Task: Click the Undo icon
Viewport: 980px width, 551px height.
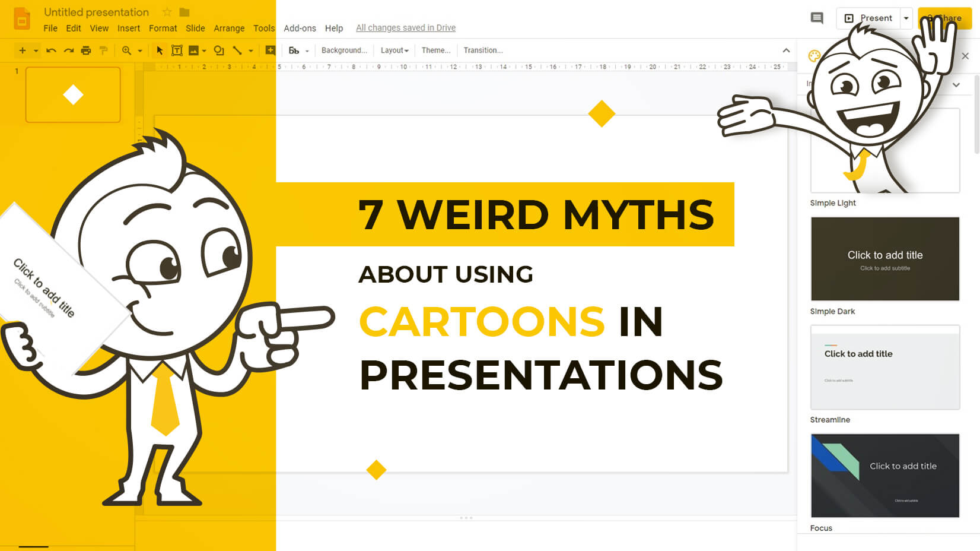Action: 51,50
